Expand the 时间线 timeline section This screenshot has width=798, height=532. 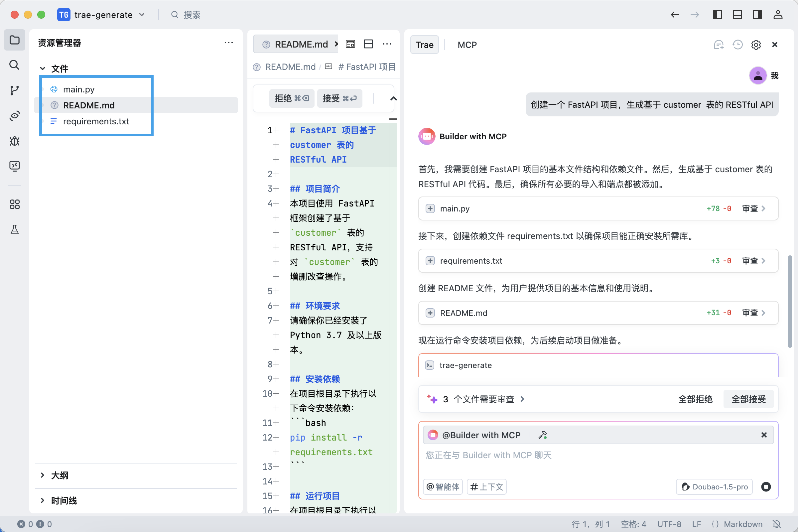[x=64, y=500]
